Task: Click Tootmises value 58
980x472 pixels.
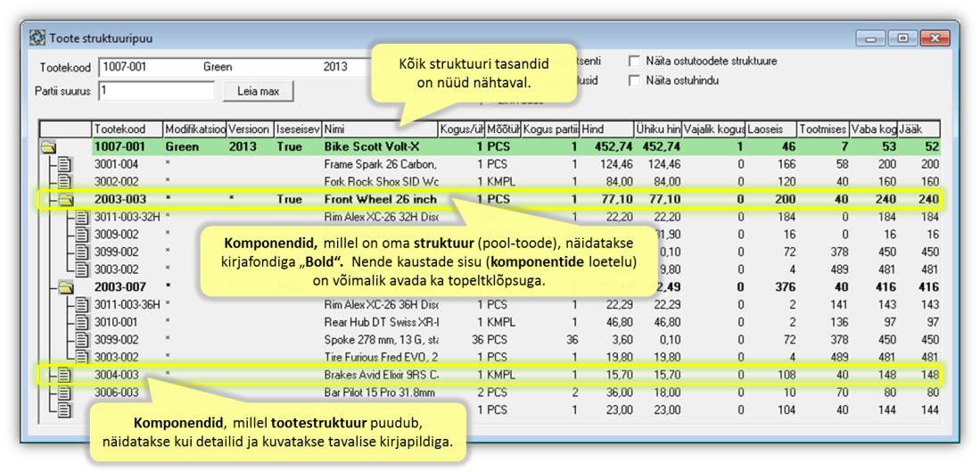Action: (841, 164)
